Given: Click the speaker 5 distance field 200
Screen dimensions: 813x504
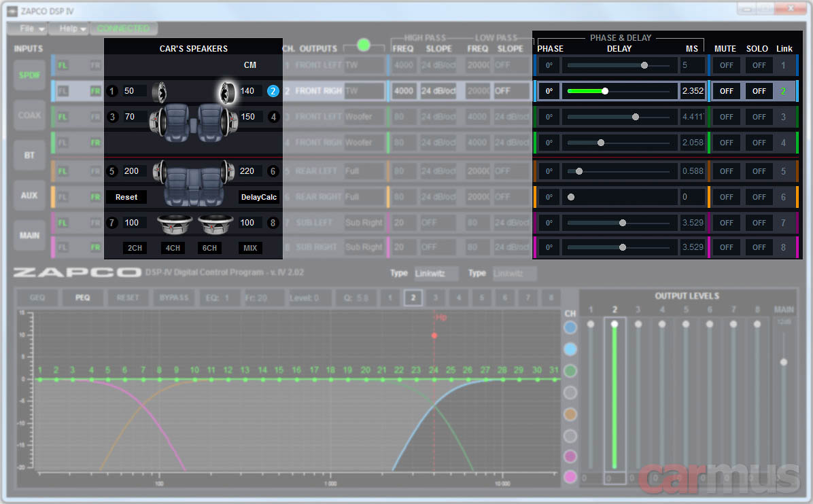Looking at the screenshot, I should (134, 171).
